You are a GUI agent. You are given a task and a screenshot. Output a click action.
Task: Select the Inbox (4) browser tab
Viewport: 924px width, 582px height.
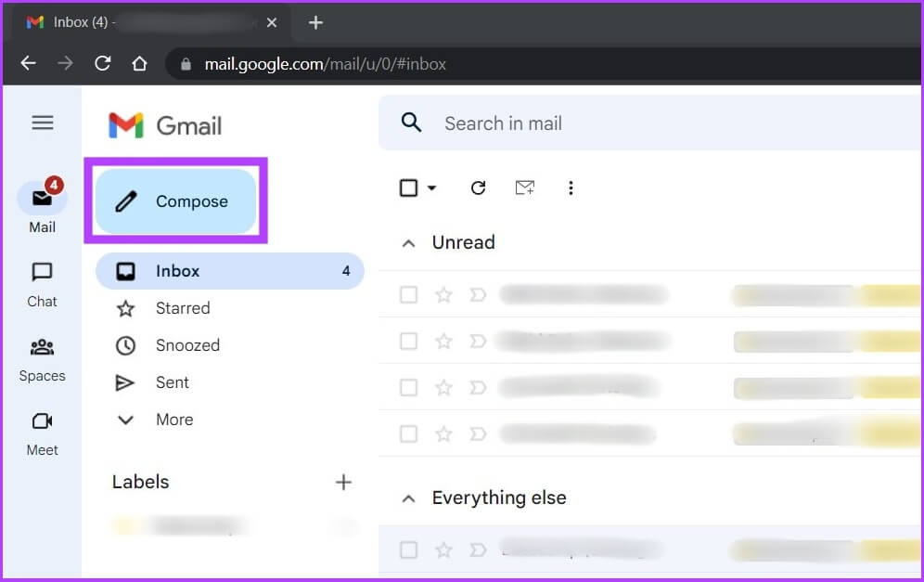click(150, 22)
